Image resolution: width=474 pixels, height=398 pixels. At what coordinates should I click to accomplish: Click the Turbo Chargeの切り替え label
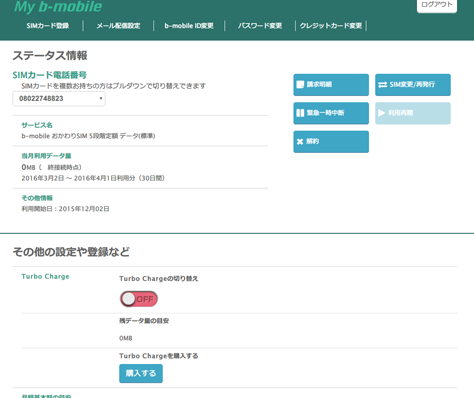159,279
